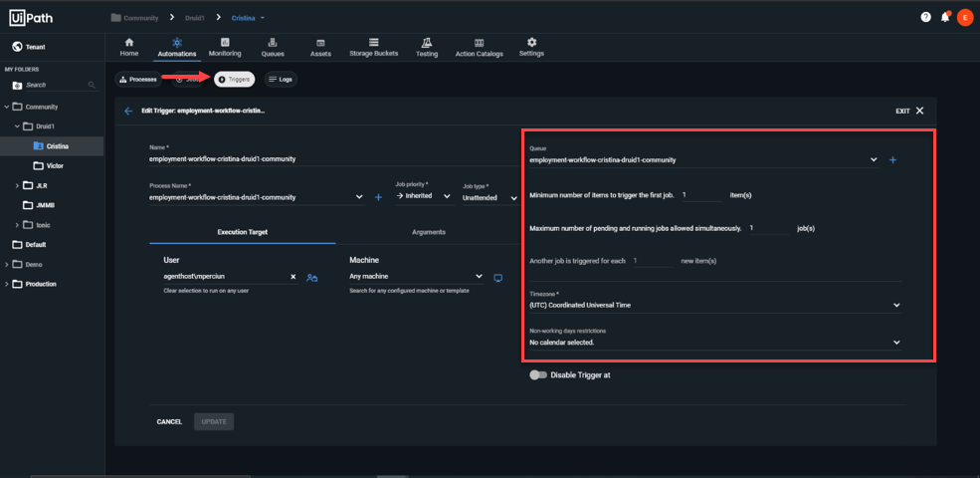Close the edit panel with EXIT X
The height and width of the screenshot is (478, 980).
(x=909, y=111)
